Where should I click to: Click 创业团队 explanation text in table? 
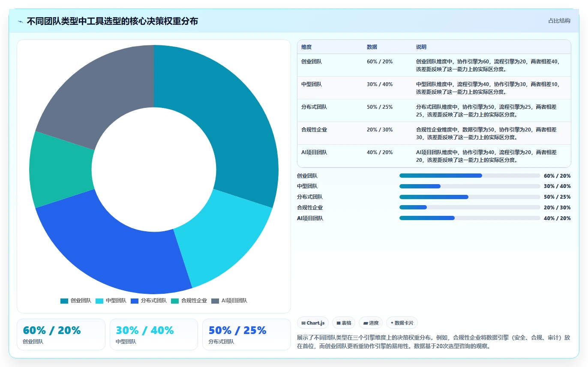point(488,66)
